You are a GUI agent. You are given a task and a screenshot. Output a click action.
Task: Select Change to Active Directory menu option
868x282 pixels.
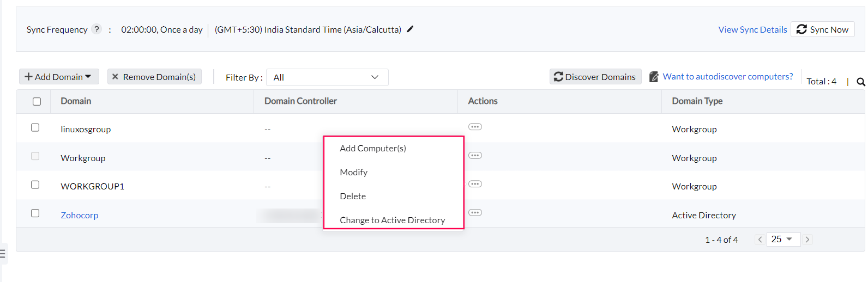[x=392, y=220]
